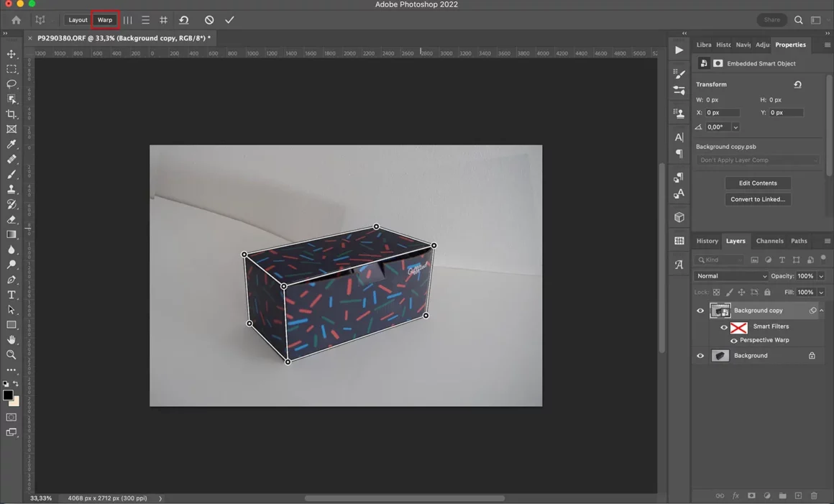Open the blend mode Normal dropdown
The image size is (834, 504).
coord(730,276)
